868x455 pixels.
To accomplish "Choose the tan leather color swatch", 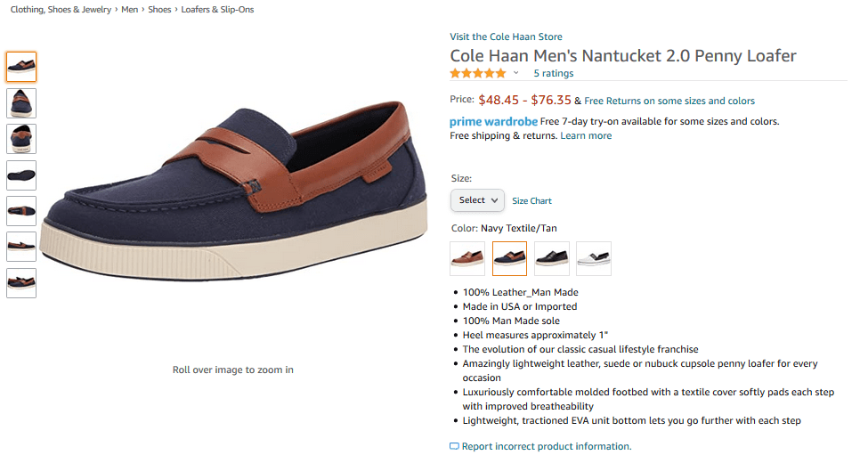I will (x=467, y=259).
